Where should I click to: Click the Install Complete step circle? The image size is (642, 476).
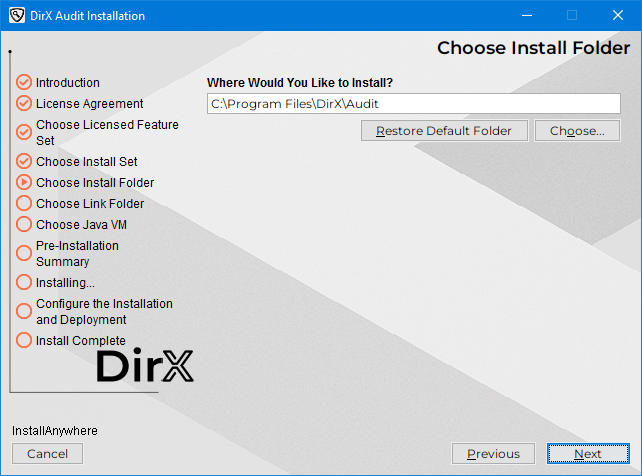click(x=24, y=340)
